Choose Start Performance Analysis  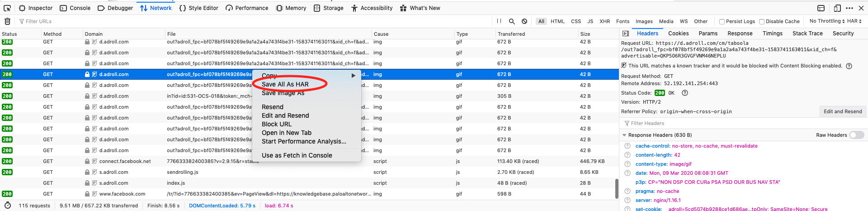[304, 141]
